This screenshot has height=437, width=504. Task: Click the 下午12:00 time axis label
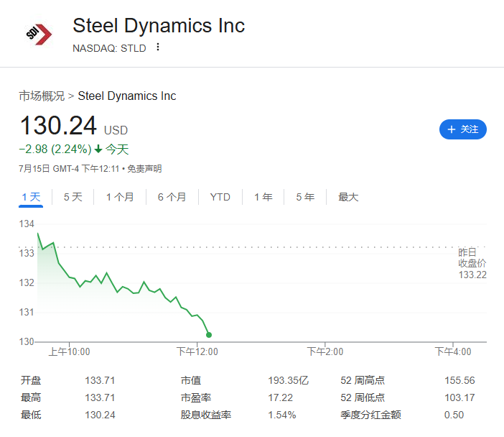197,351
